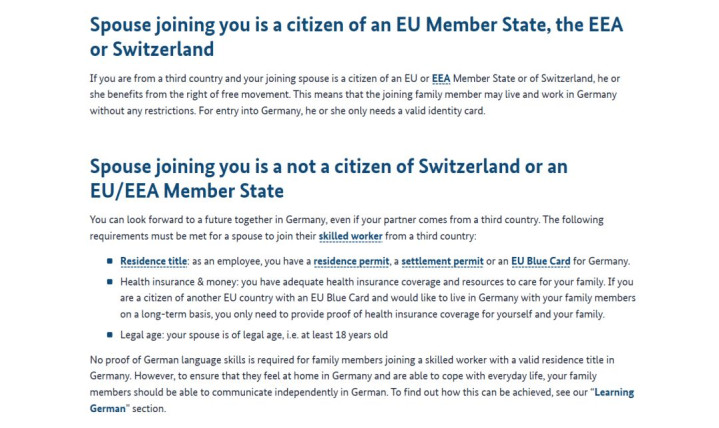Click the square bullet before 'Legal age'
719x428 pixels.
click(110, 335)
